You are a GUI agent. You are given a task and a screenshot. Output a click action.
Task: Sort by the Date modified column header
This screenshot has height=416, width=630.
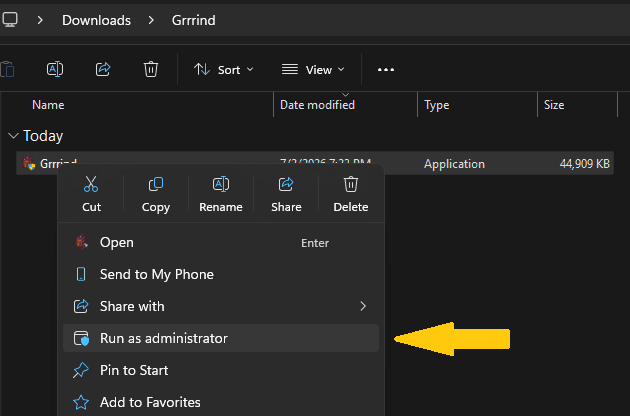pyautogui.click(x=317, y=105)
